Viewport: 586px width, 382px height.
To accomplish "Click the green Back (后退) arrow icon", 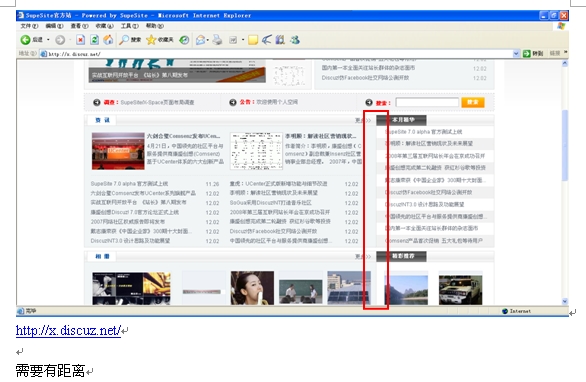I will click(x=25, y=40).
